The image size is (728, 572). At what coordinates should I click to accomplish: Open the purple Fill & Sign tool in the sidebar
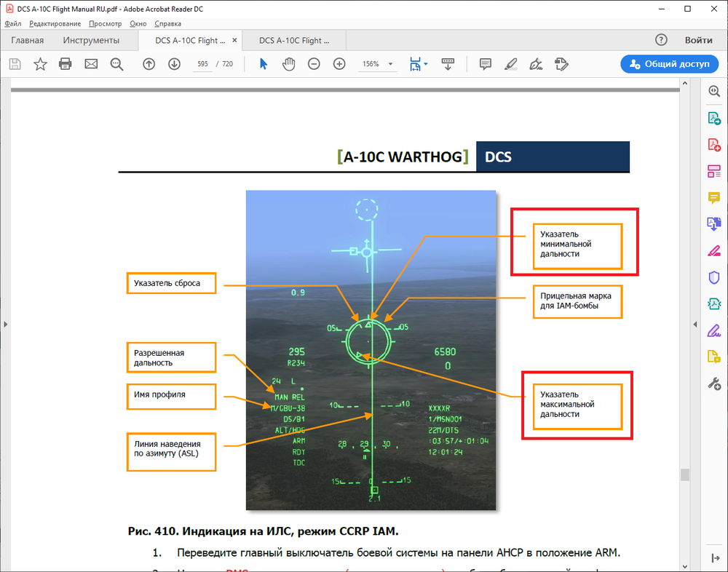(x=714, y=330)
